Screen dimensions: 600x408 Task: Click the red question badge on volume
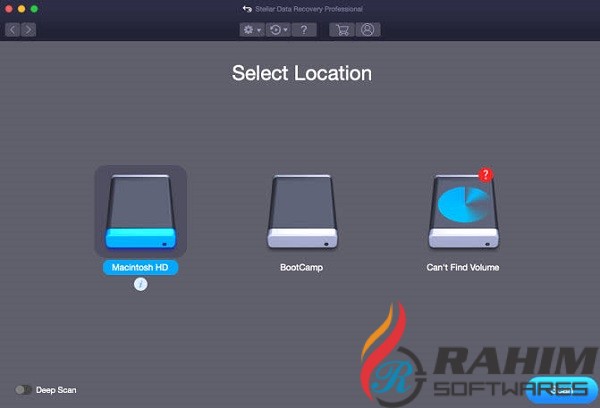[x=486, y=175]
